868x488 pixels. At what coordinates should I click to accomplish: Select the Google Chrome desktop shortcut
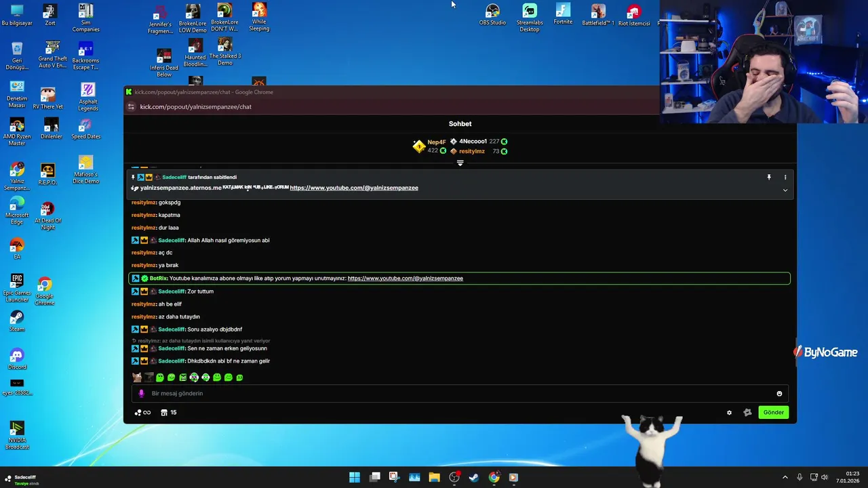(x=45, y=291)
